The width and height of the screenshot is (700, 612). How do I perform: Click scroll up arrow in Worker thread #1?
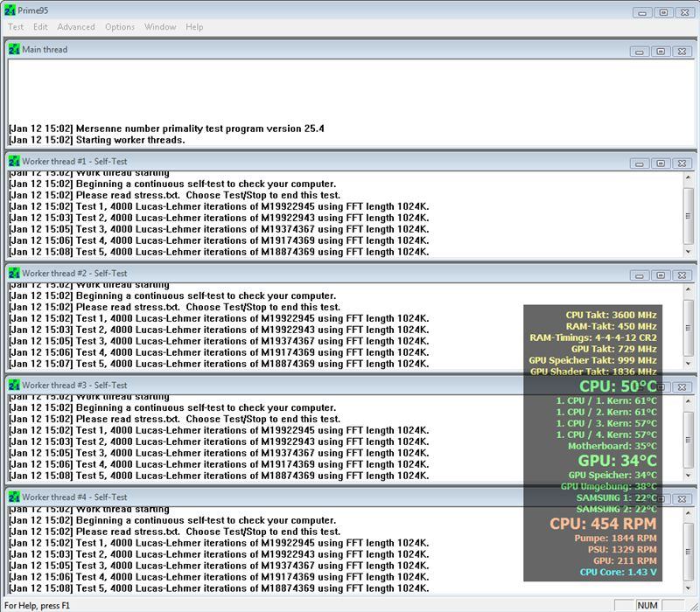689,177
